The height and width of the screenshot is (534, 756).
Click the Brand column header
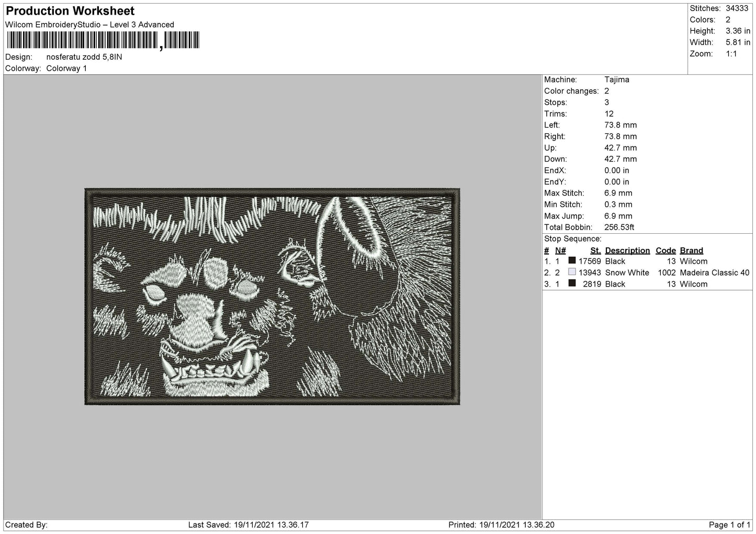pyautogui.click(x=692, y=251)
